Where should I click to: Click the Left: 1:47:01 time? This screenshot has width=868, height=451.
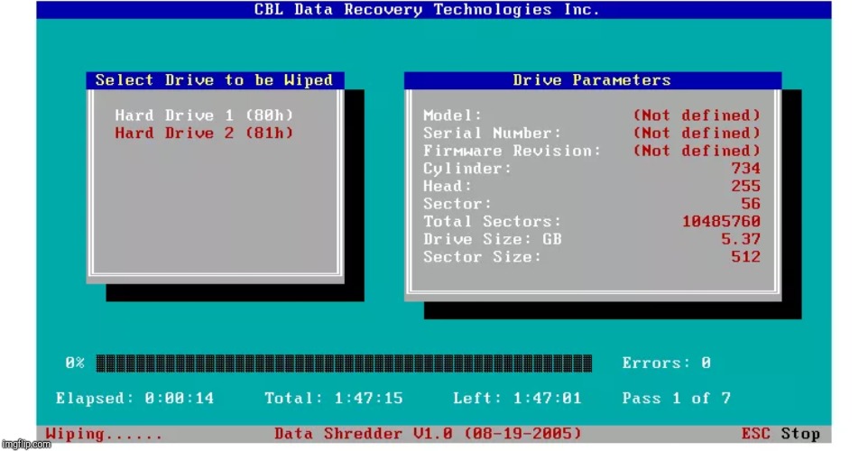(517, 399)
